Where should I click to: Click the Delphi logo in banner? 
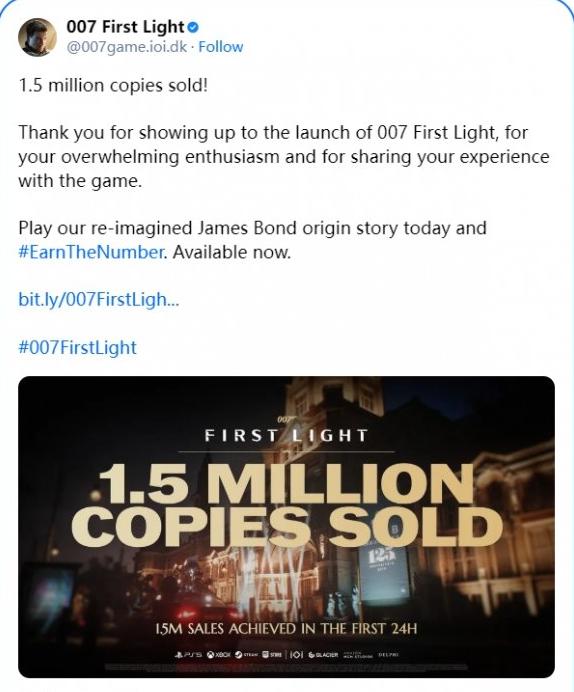(x=389, y=654)
